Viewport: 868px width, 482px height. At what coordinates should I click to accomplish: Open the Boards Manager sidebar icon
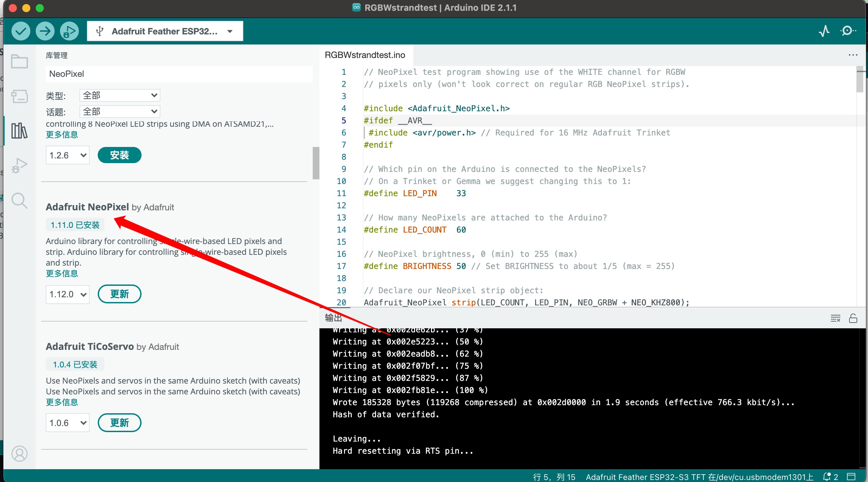[x=20, y=96]
